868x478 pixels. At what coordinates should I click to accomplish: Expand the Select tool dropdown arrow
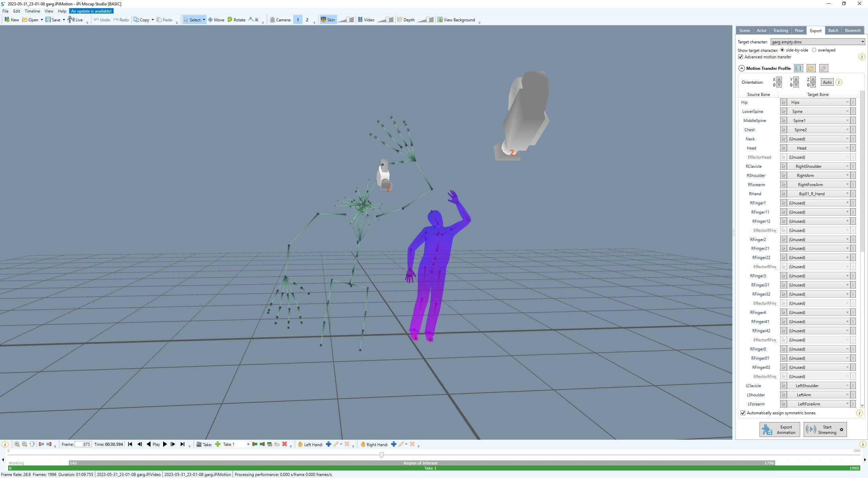204,20
